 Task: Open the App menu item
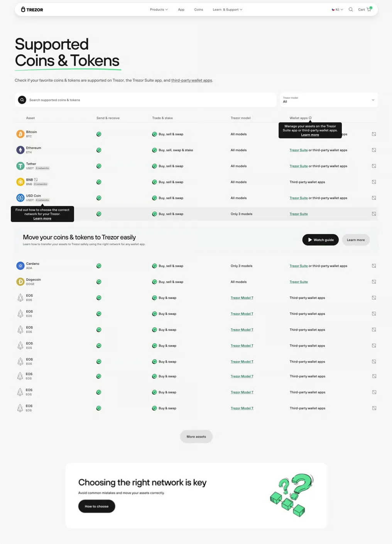(x=181, y=10)
